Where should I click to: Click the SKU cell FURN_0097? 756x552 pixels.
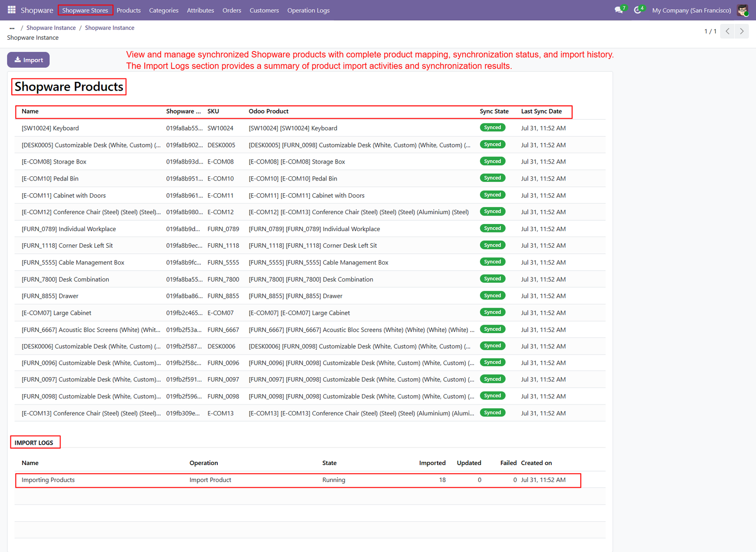coord(223,379)
